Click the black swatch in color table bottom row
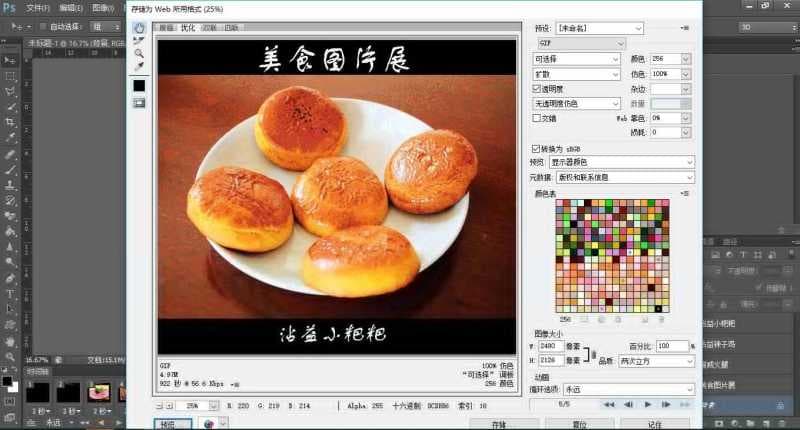This screenshot has width=800, height=430. [x=659, y=309]
